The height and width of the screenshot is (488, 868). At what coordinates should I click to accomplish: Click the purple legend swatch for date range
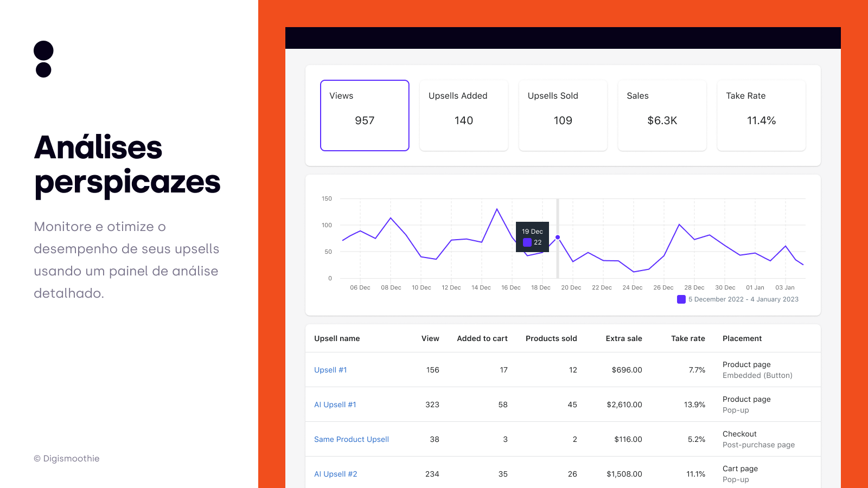pos(681,299)
